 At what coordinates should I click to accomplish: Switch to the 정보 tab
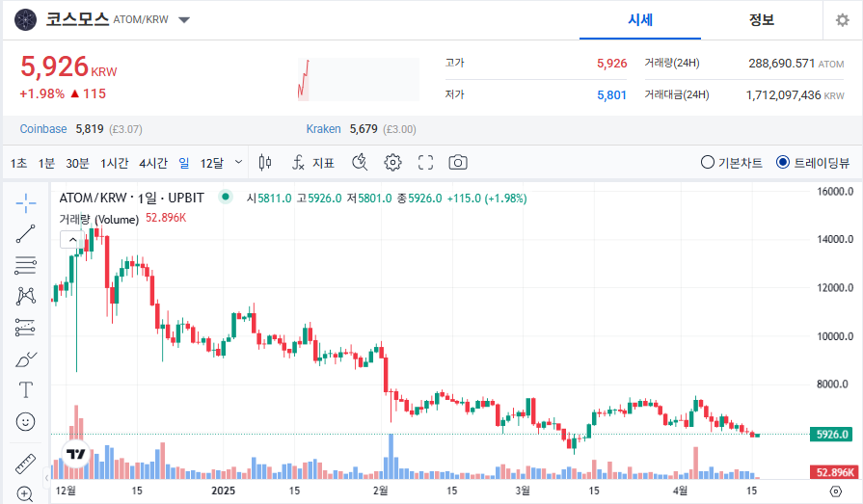(x=762, y=20)
